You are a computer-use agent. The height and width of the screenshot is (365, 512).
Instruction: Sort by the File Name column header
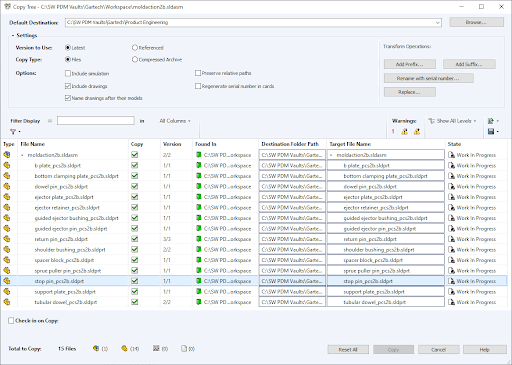[74, 144]
